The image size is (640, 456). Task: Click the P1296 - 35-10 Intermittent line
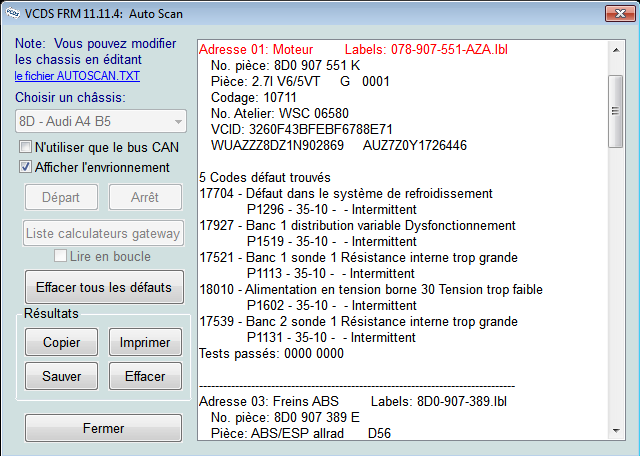point(331,209)
